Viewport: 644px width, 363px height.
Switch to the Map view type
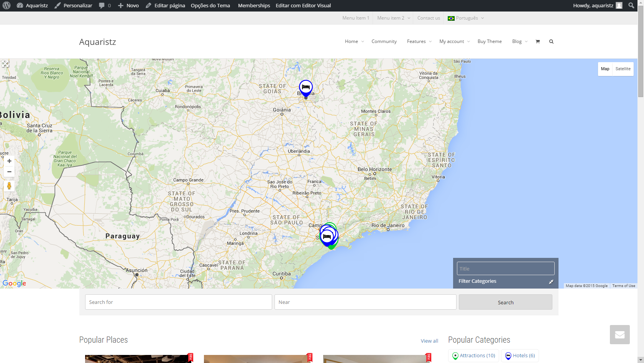[x=605, y=69]
